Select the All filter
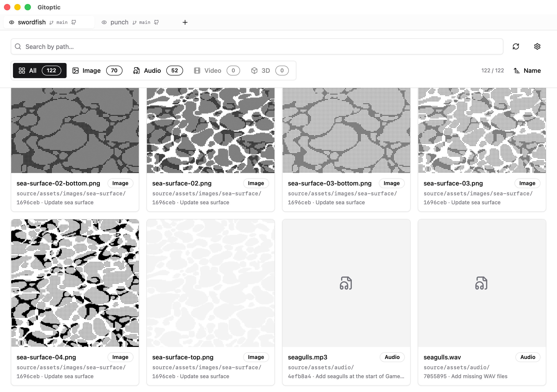The width and height of the screenshot is (557, 392). coord(40,71)
